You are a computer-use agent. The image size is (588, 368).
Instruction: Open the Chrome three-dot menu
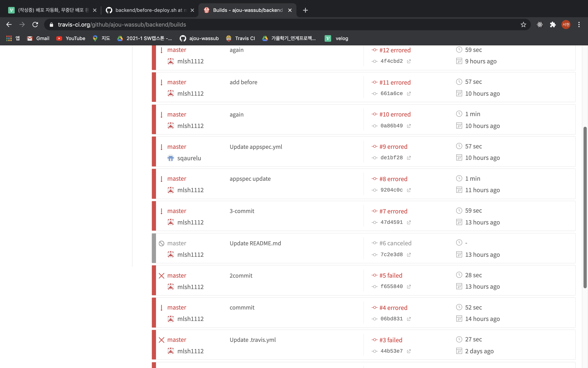[x=579, y=25]
